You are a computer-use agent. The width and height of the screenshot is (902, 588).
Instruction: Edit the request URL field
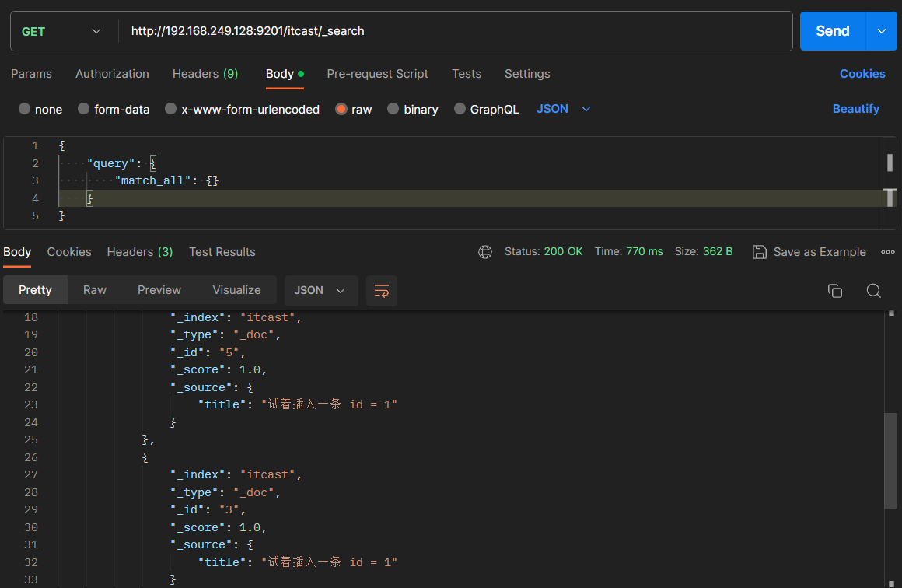pos(454,31)
